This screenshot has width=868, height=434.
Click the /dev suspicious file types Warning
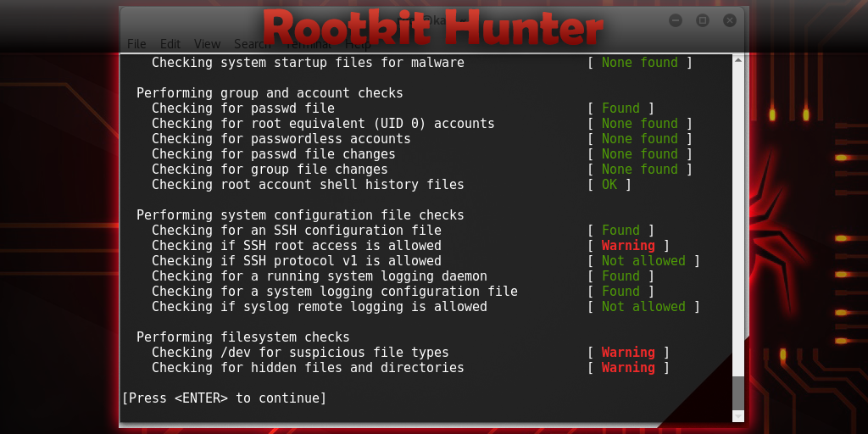pyautogui.click(x=628, y=352)
